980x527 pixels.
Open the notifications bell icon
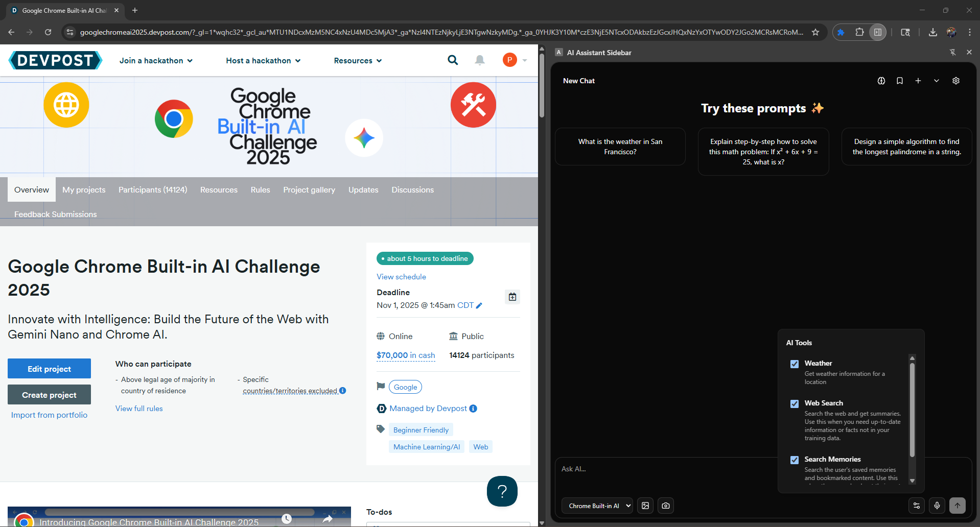pyautogui.click(x=480, y=60)
